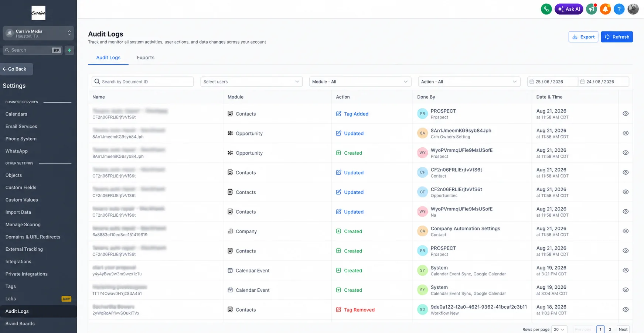Click the Company module building icon

click(230, 231)
